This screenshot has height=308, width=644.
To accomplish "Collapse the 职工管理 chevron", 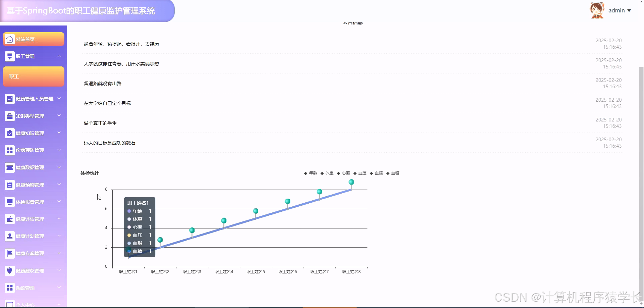I will coord(59,56).
